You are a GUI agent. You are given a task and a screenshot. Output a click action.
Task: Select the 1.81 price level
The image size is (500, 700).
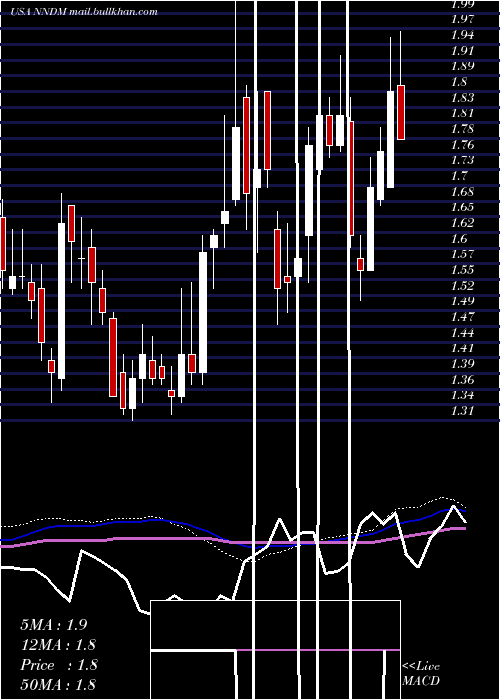462,113
